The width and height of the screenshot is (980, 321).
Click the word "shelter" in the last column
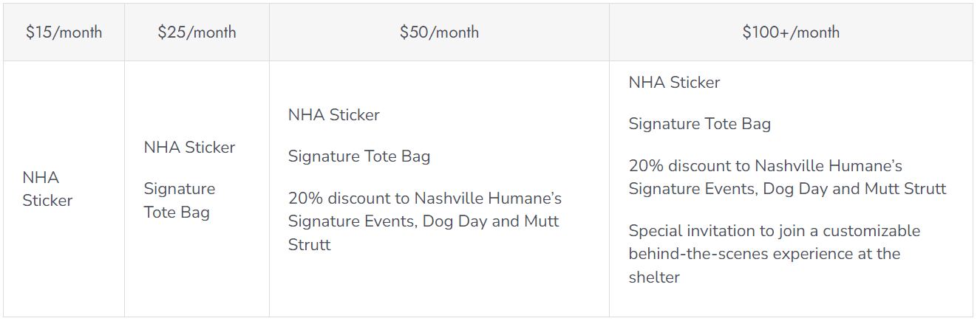click(x=654, y=277)
